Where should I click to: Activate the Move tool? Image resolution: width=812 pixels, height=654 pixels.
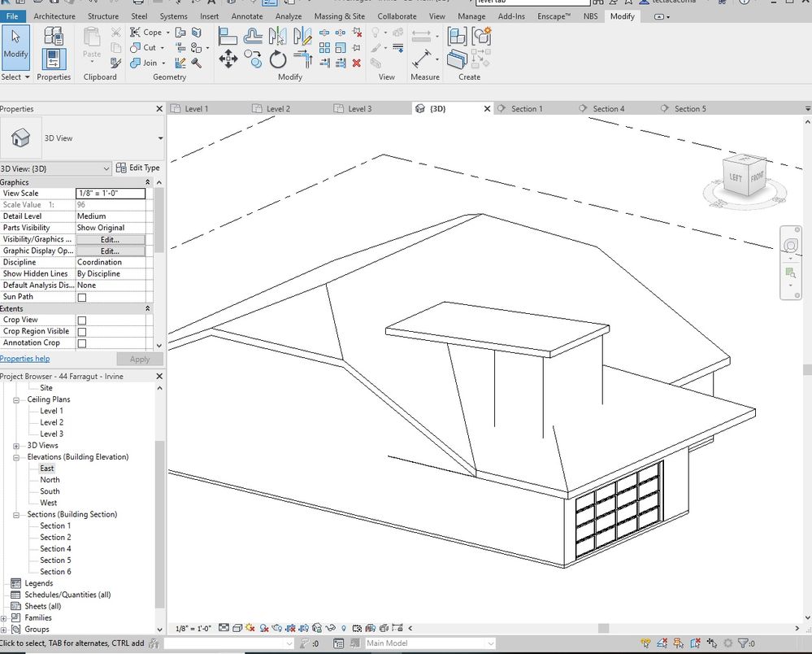228,59
